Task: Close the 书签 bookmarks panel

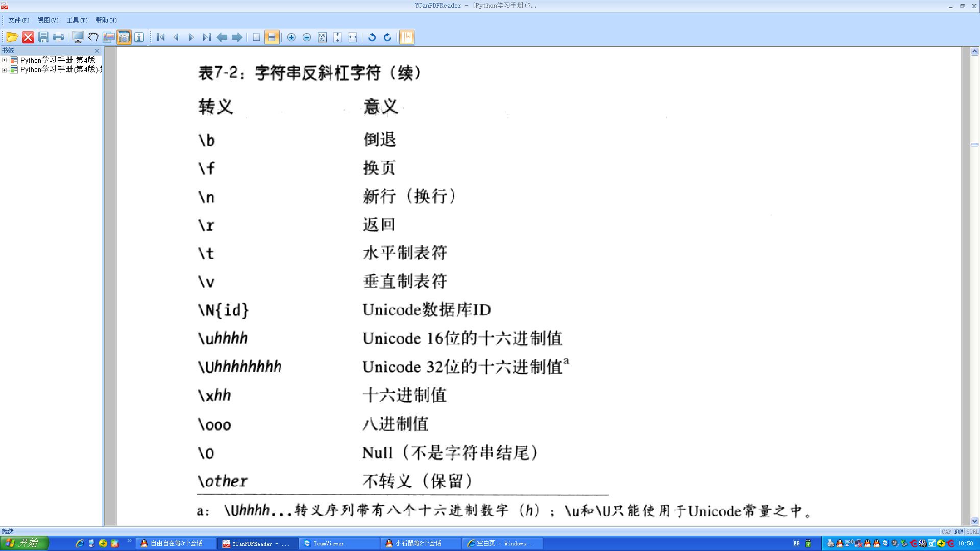Action: click(x=97, y=51)
